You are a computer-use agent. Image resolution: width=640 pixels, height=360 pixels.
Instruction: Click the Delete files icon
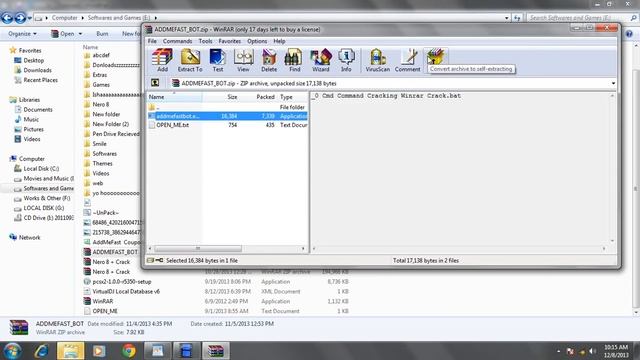269,60
